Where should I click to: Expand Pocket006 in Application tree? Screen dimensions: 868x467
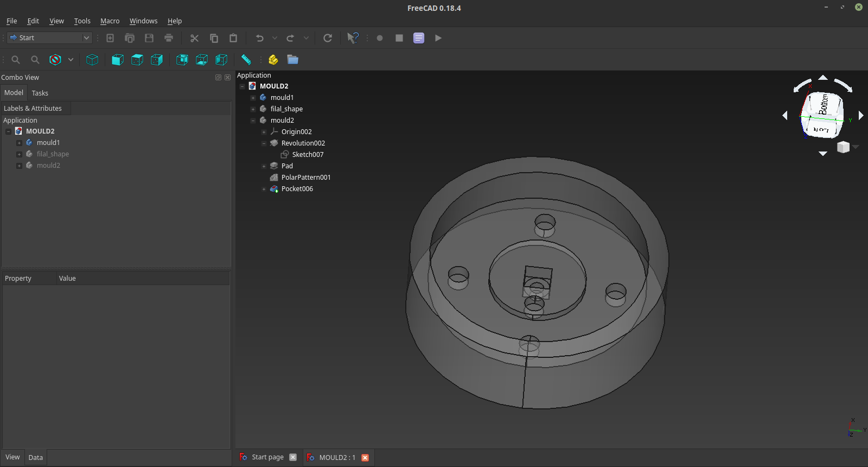[x=264, y=189]
